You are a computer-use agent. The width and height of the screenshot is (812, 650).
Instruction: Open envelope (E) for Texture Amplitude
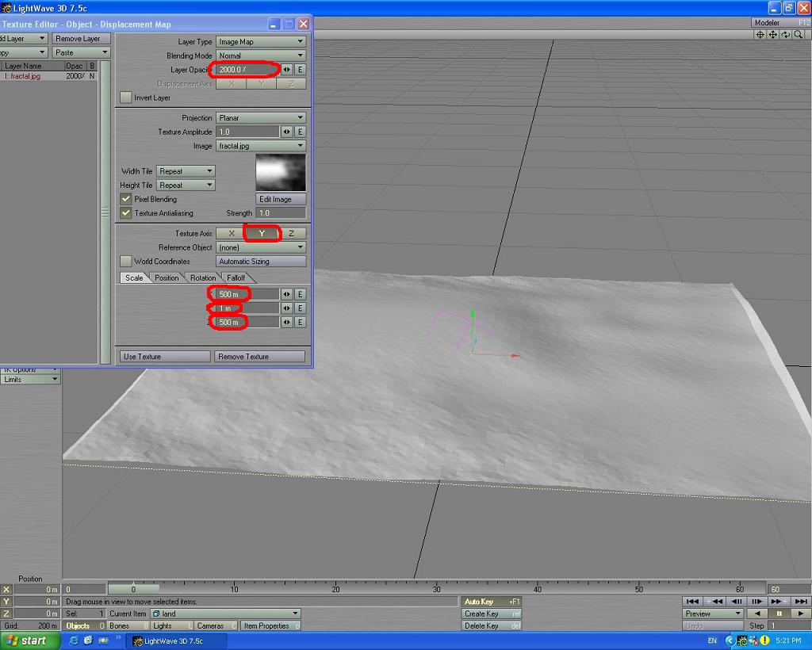301,132
